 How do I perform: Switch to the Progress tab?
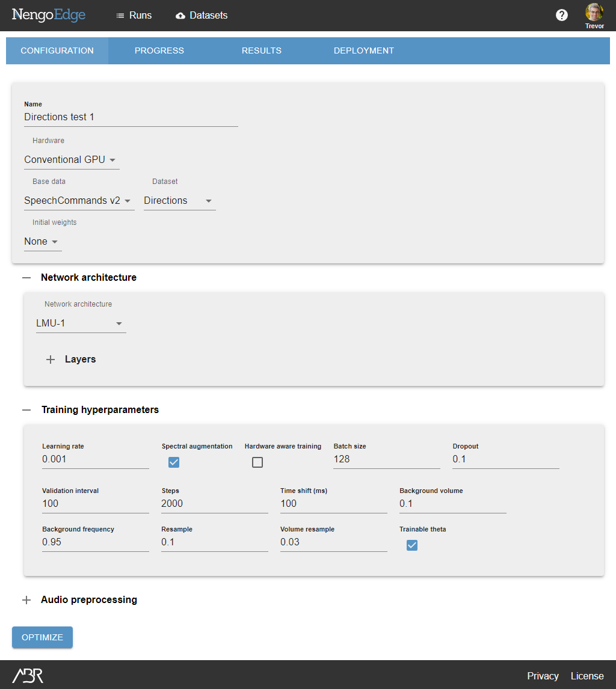tap(159, 51)
